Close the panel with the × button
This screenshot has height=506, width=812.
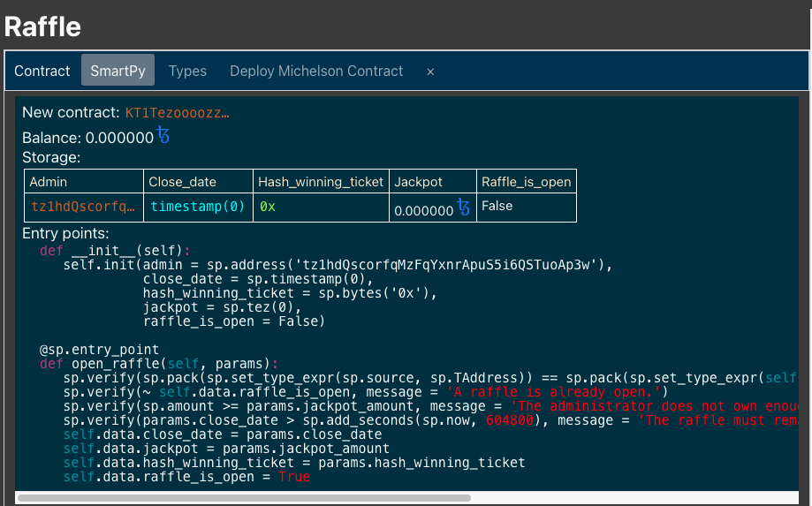[x=430, y=72]
